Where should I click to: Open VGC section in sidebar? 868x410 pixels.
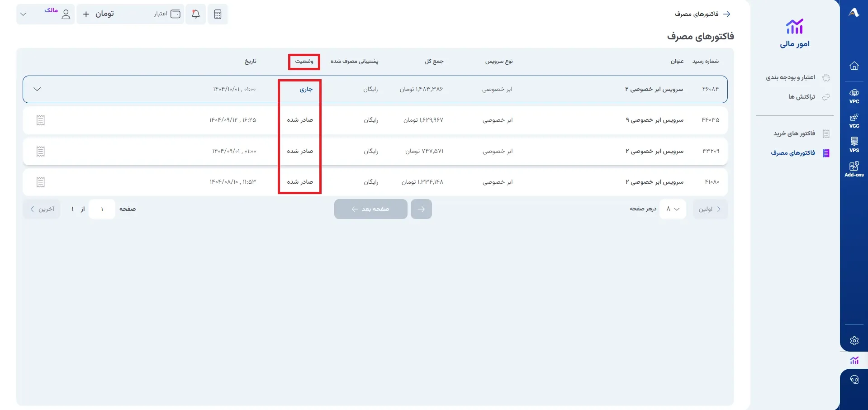click(x=854, y=120)
